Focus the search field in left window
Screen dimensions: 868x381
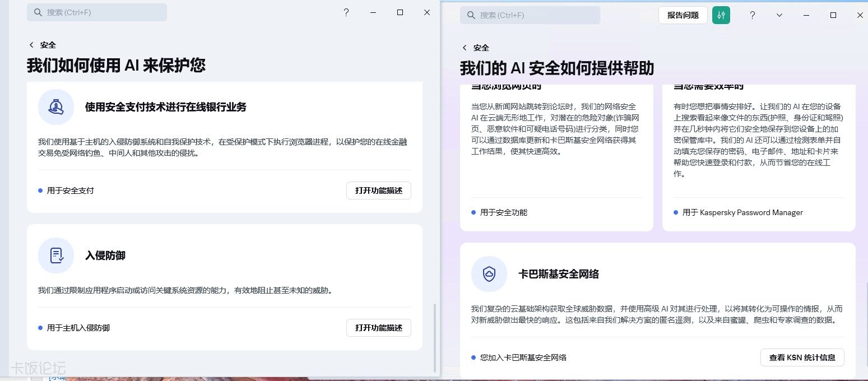(x=97, y=12)
